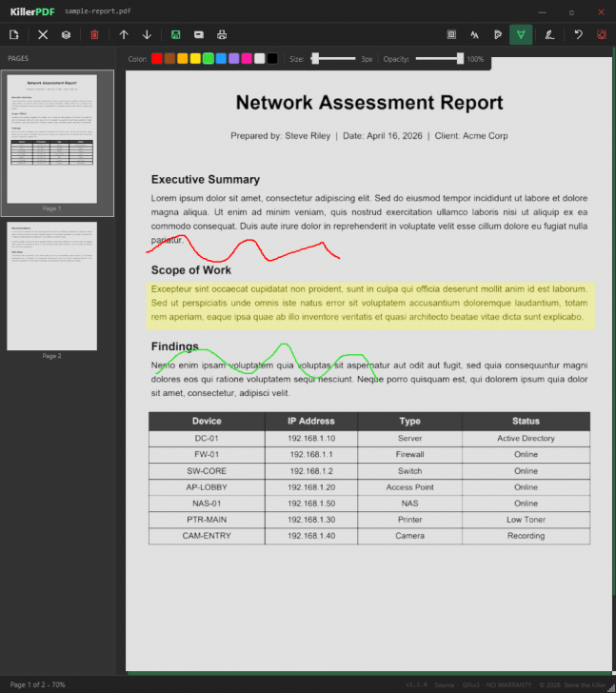The width and height of the screenshot is (616, 693).
Task: Pick the purple color swatch
Action: tap(234, 59)
